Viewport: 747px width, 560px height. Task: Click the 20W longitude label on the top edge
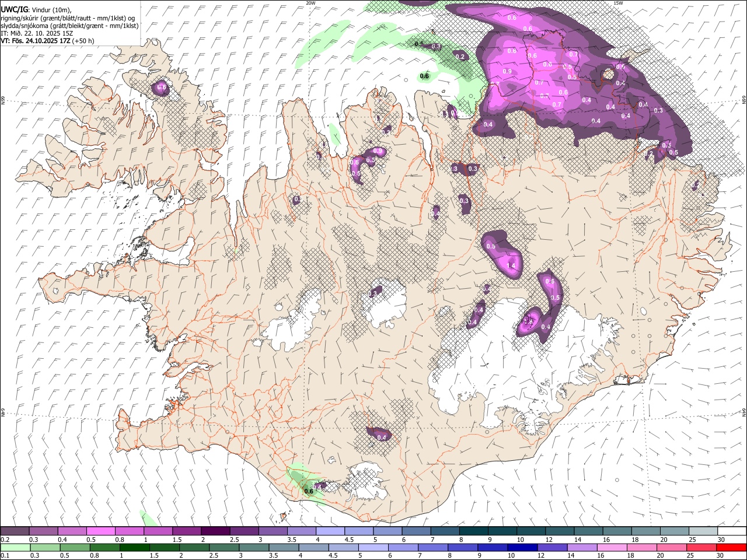[310, 3]
